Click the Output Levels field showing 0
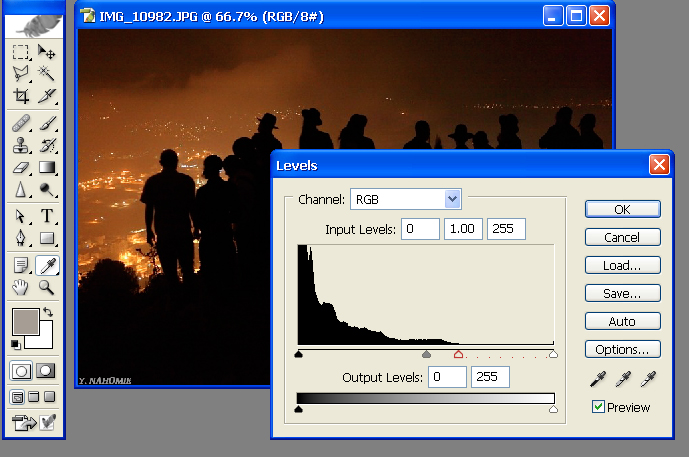 447,377
